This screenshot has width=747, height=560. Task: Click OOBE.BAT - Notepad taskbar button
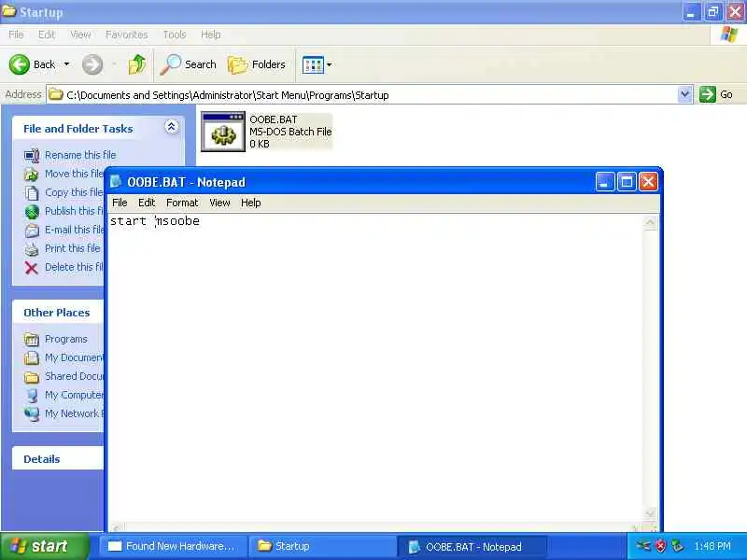pos(472,547)
